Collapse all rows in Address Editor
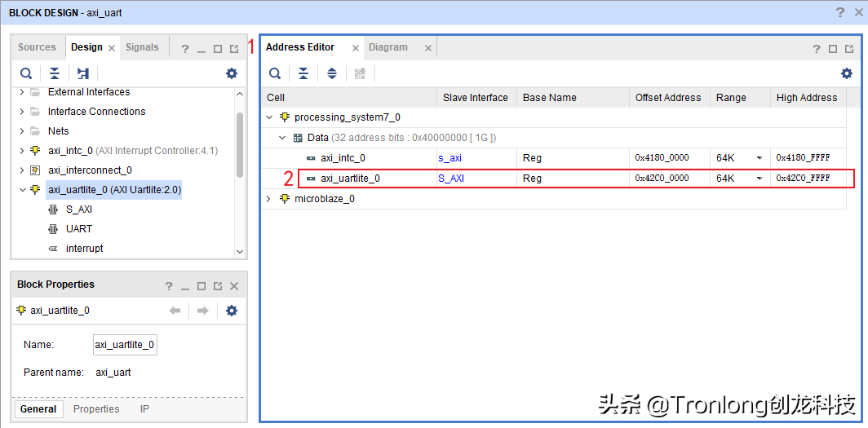The image size is (868, 428). 303,73
